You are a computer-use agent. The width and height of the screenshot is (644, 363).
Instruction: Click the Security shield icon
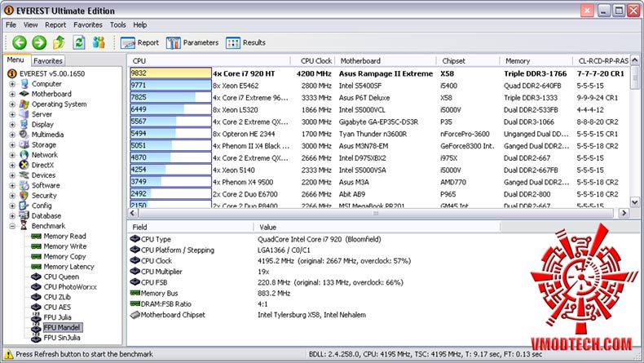pyautogui.click(x=24, y=196)
